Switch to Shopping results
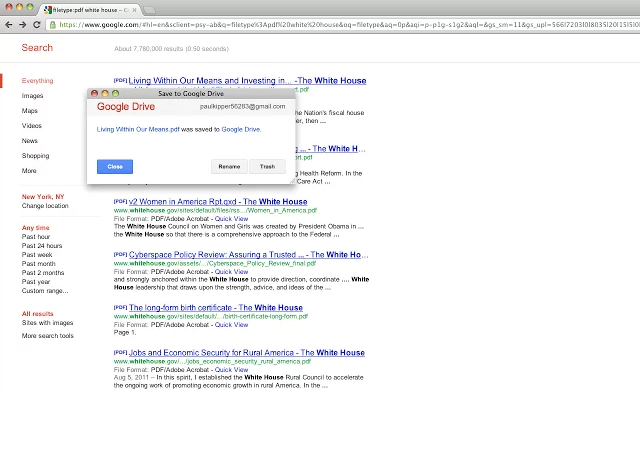Image resolution: width=643 pixels, height=449 pixels. (x=35, y=156)
